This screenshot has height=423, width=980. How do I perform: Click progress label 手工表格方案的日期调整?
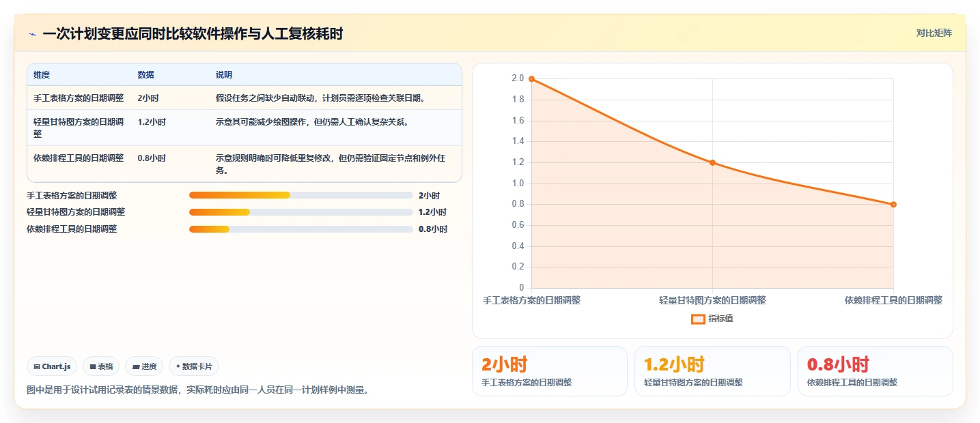click(72, 195)
